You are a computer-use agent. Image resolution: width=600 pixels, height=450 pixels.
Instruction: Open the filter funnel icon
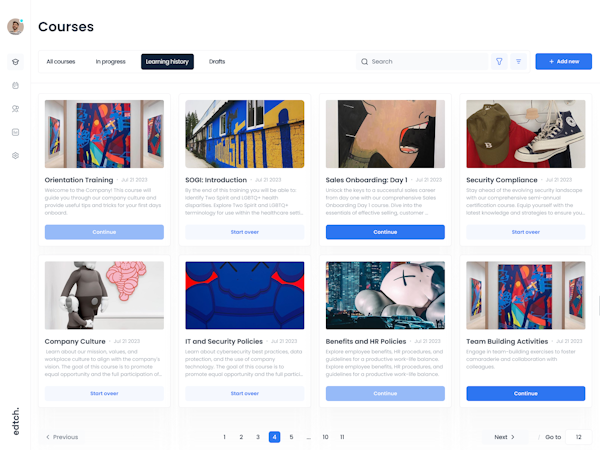(x=499, y=62)
